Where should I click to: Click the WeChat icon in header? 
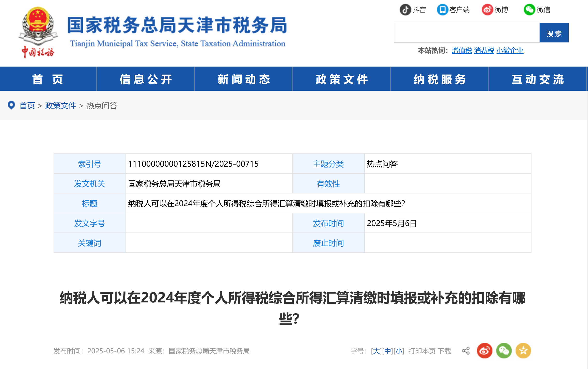(529, 10)
